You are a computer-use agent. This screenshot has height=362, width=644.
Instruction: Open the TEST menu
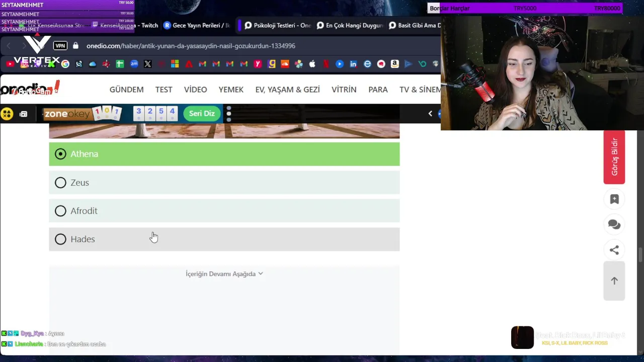164,89
